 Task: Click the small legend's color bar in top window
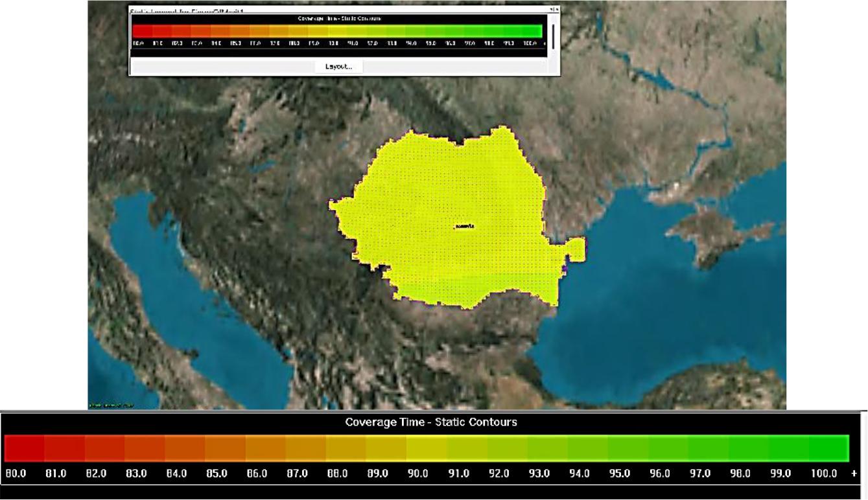point(336,32)
